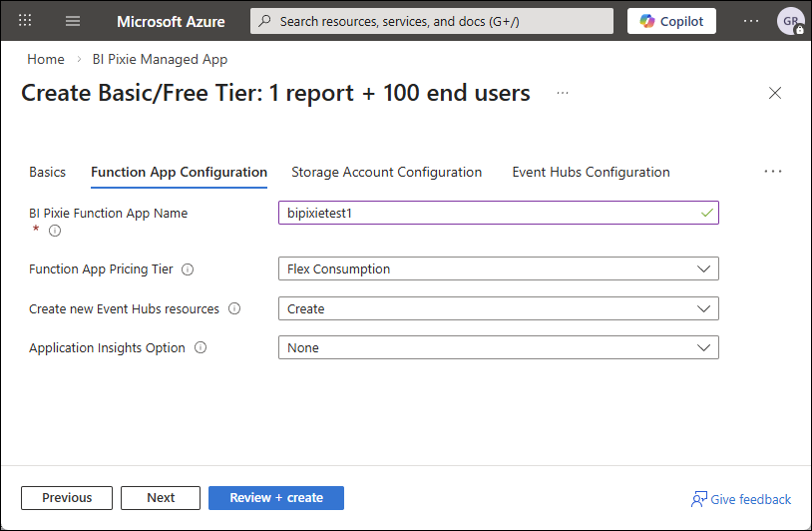Expand the Application Insights Option dropdown

click(x=498, y=347)
